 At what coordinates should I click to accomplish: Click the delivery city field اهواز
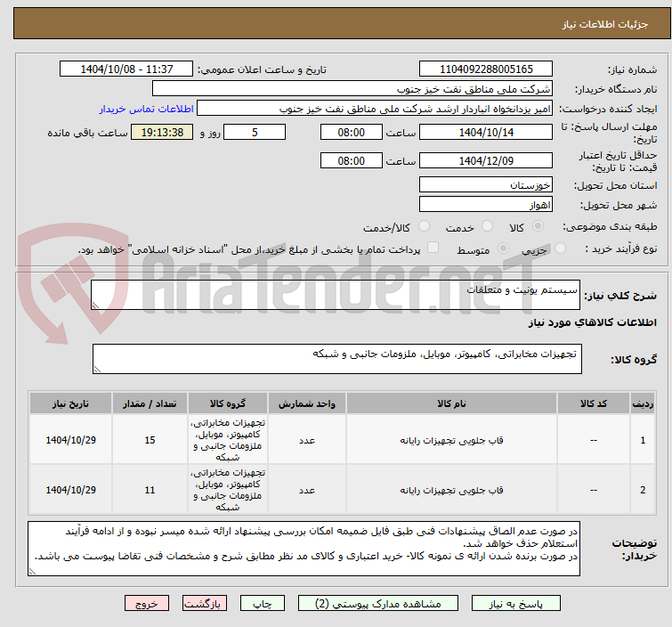[486, 205]
